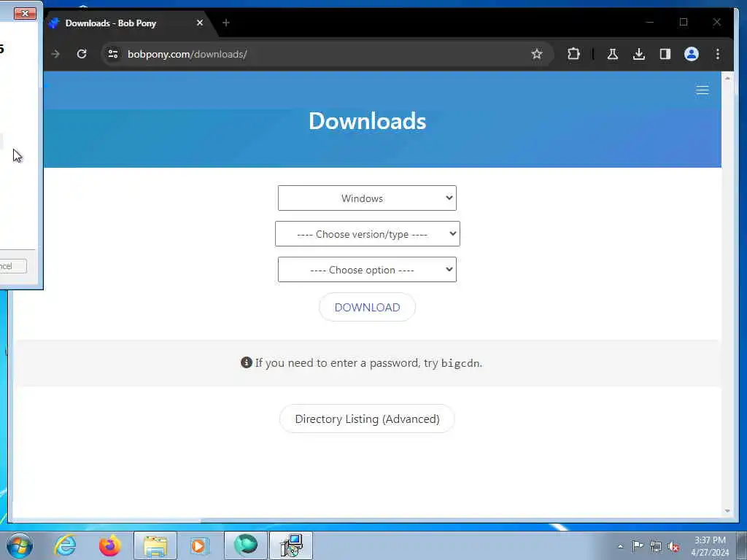Bookmark this page with the star icon
This screenshot has width=747, height=560.
537,54
